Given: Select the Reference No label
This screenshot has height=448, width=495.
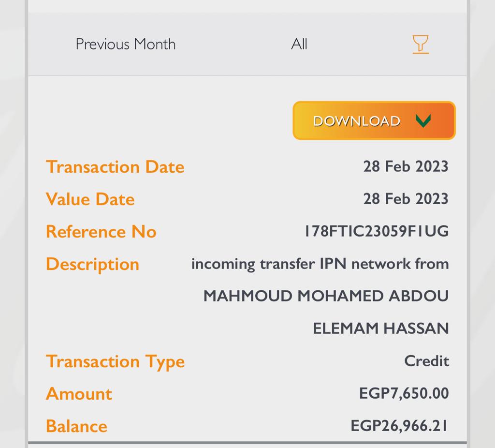Looking at the screenshot, I should tap(101, 231).
